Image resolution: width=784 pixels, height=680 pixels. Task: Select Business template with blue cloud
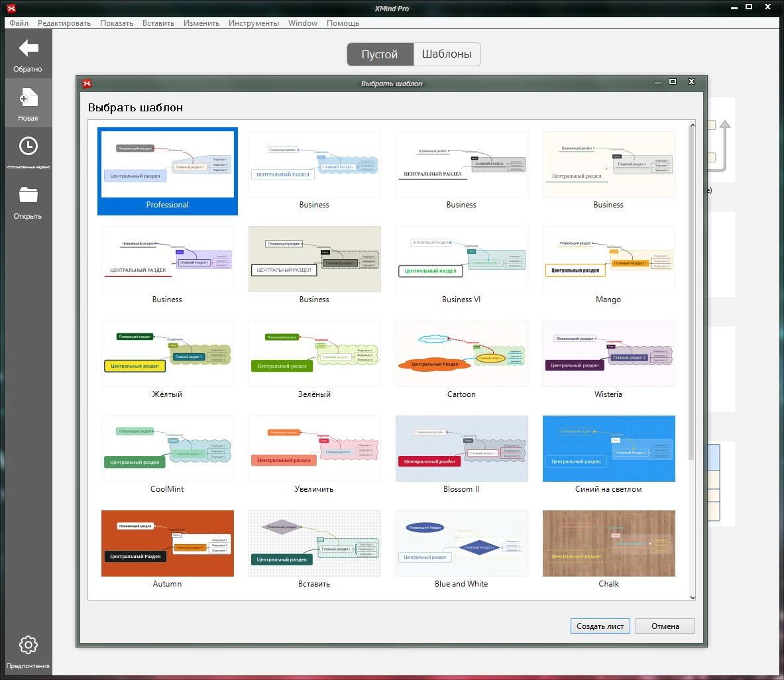(315, 164)
